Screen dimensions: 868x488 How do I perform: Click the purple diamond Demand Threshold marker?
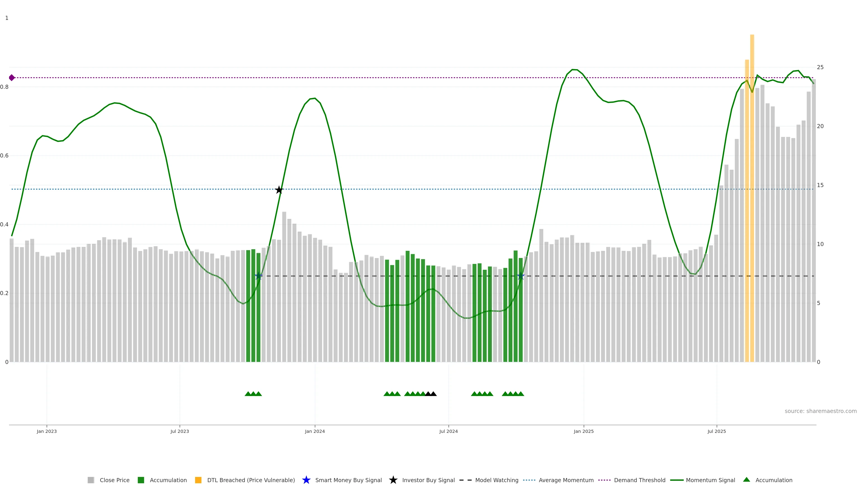point(12,78)
